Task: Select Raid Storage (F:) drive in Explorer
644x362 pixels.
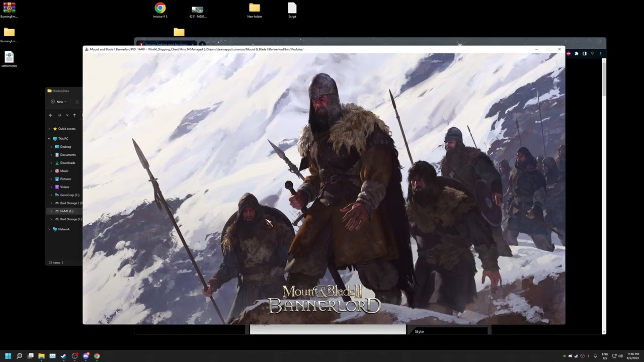Action: click(68, 219)
